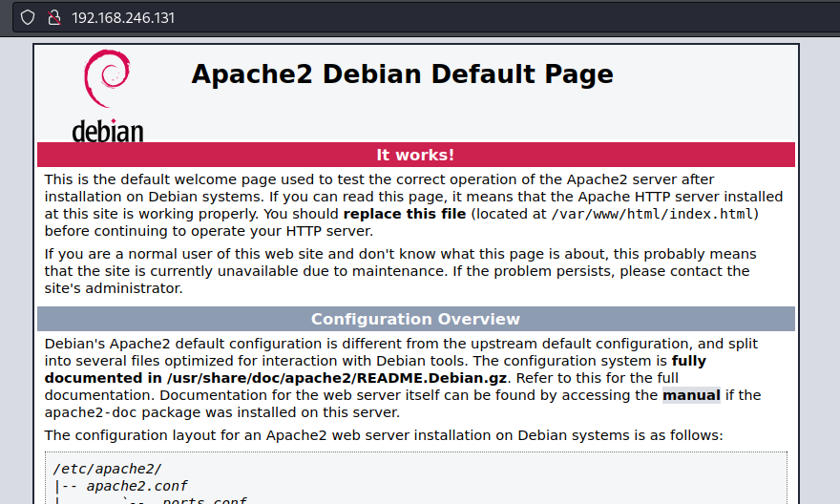Viewport: 840px width, 504px height.
Task: Click the "configuration layout" sentence above code block
Action: (x=384, y=435)
